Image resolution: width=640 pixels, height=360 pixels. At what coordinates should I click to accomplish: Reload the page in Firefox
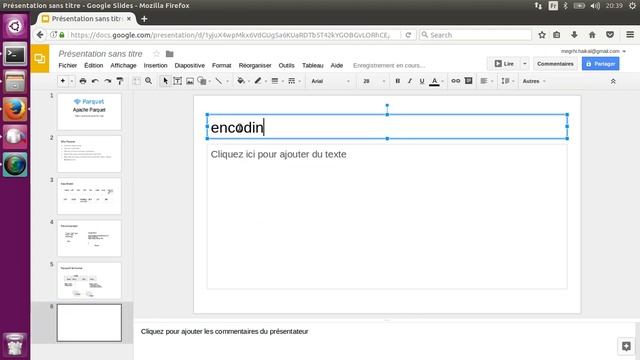click(408, 35)
